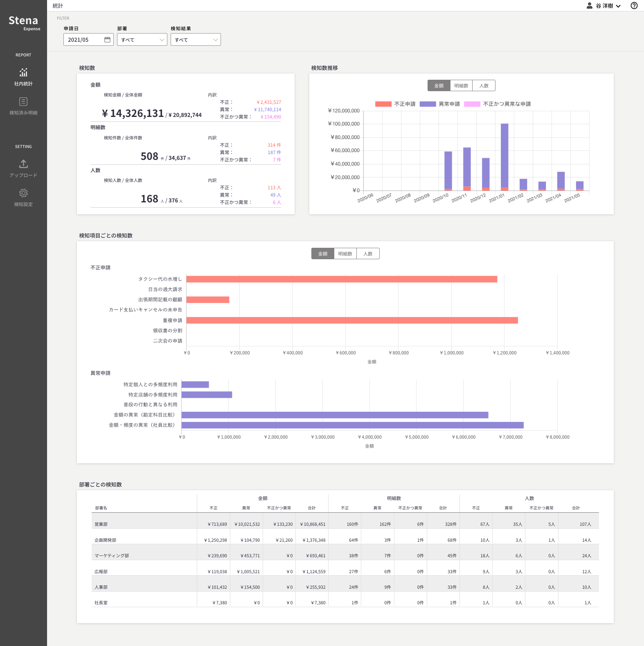Click the 金額の異常 (勘定科目比較) bar
Viewport: 644px width, 646px height.
click(x=335, y=415)
